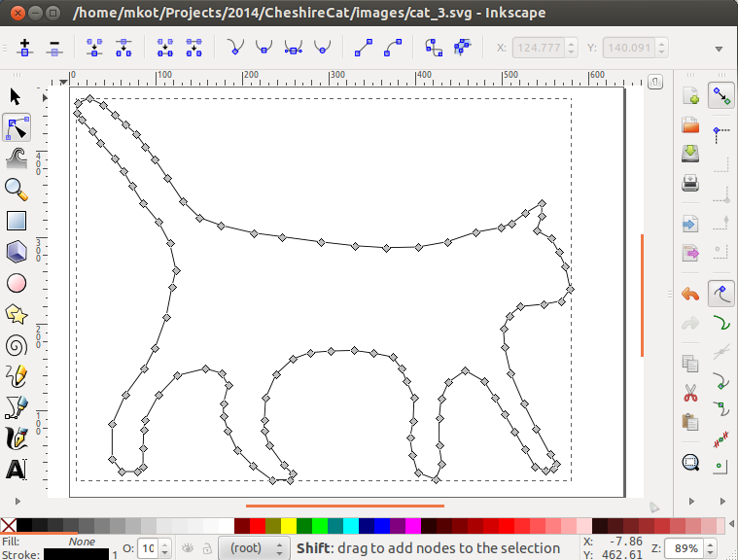Make selected nodes symmetric
This screenshot has width=738, height=560.
294,47
